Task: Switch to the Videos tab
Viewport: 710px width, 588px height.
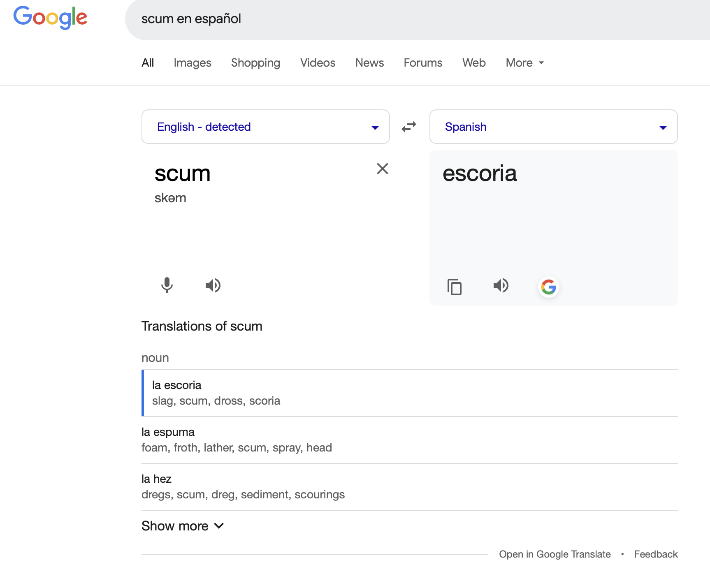Action: [318, 63]
